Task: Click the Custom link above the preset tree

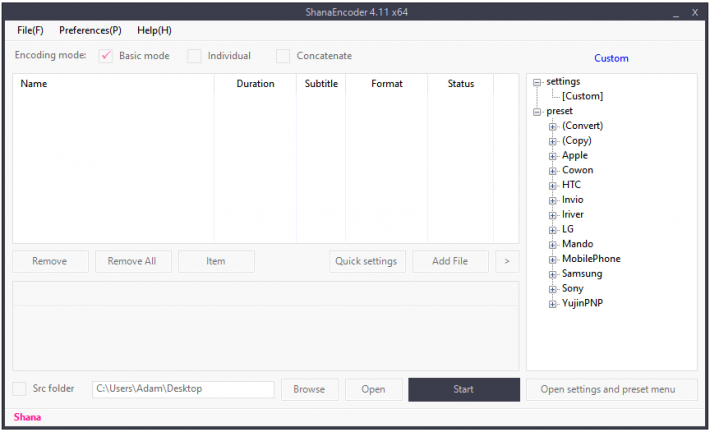Action: tap(611, 58)
